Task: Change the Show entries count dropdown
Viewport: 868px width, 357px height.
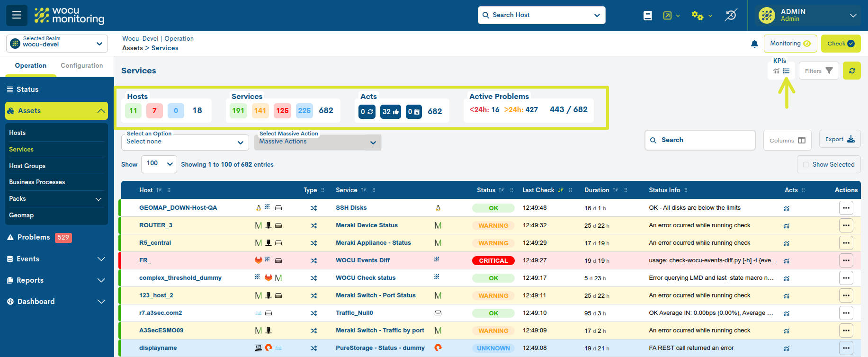Action: click(x=159, y=164)
